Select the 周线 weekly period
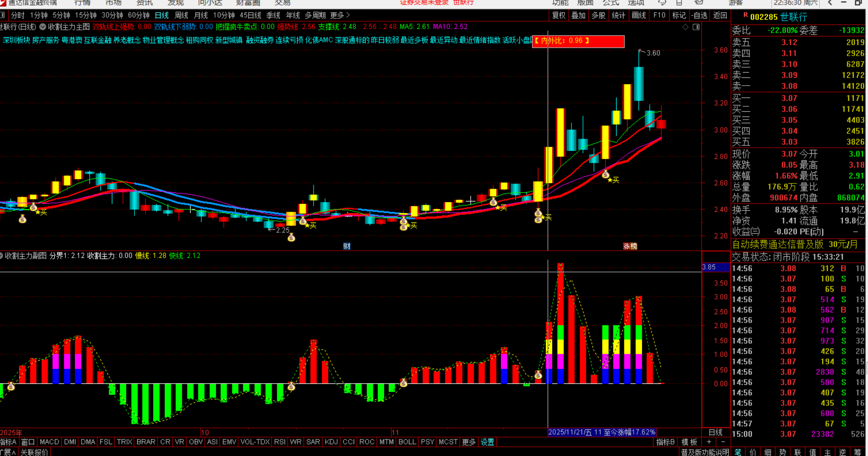868x456 pixels. (x=181, y=15)
